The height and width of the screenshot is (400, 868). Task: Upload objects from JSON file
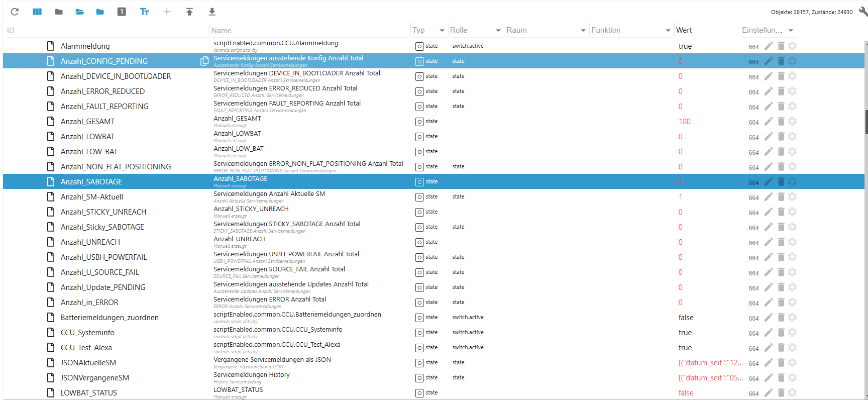(189, 12)
